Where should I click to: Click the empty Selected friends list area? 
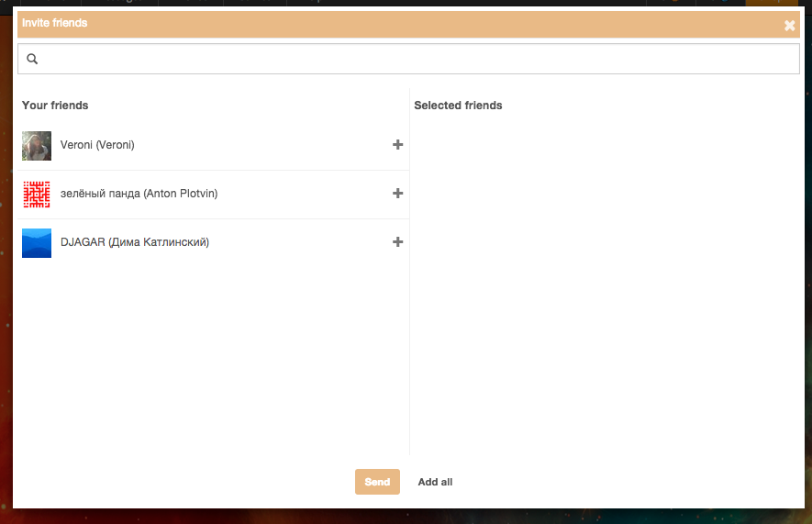coord(606,275)
